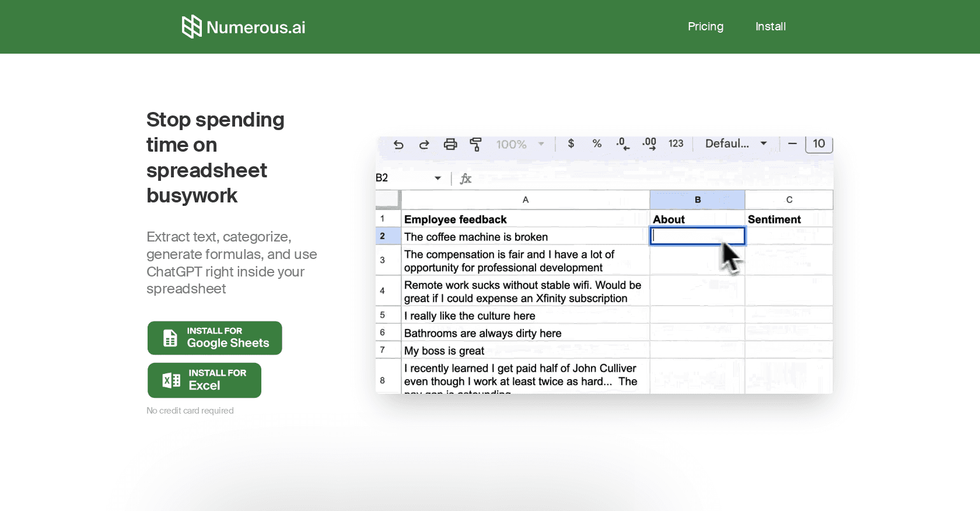
Task: Select column B header
Action: 697,199
